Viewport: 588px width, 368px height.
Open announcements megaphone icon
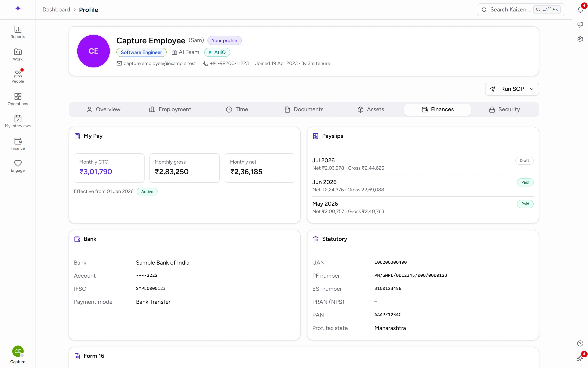(580, 25)
